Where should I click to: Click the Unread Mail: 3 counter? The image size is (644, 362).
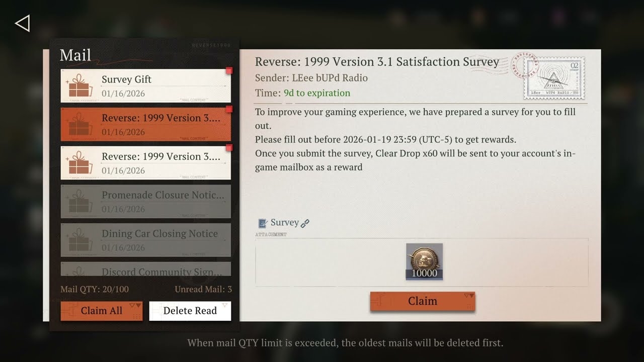[203, 289]
